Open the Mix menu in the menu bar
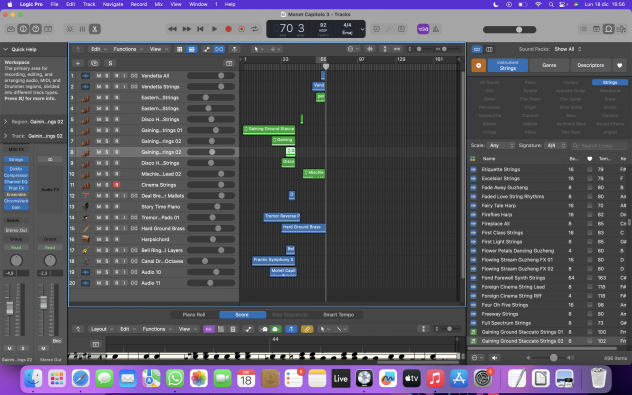This screenshot has height=395, width=632. (x=158, y=4)
